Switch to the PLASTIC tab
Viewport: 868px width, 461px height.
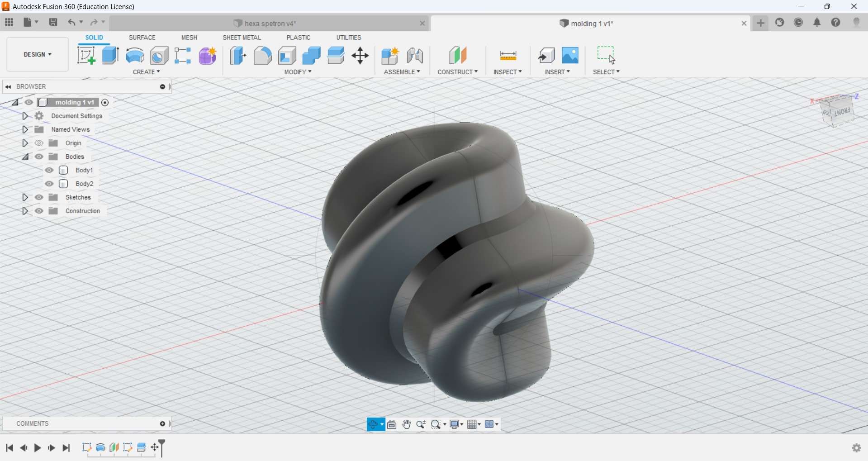click(x=299, y=38)
